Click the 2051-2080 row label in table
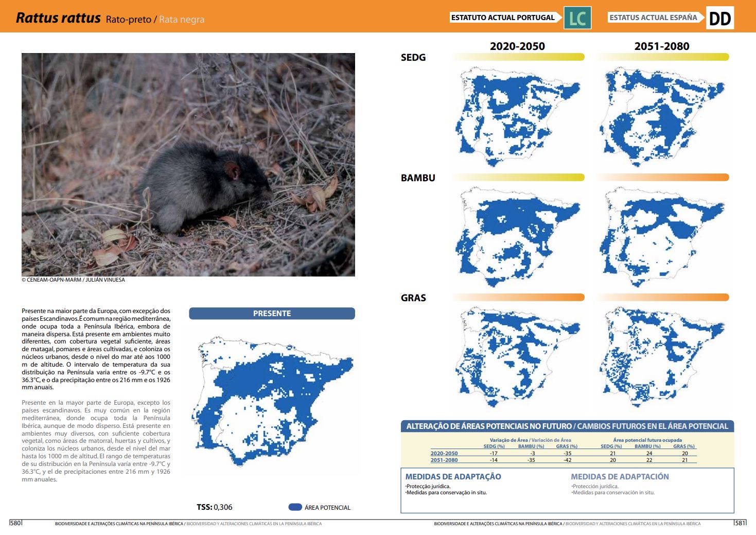This screenshot has width=756, height=535. 444,460
